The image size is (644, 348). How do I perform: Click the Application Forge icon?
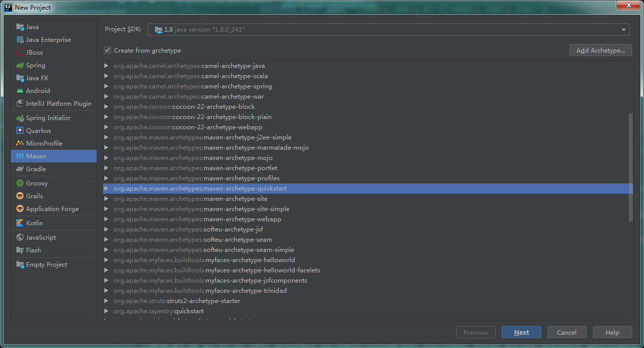click(20, 209)
